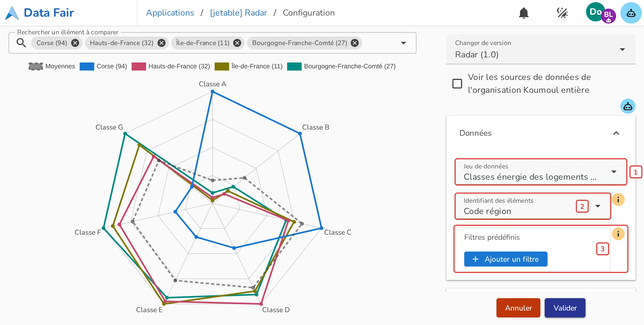Collapse the Données section
The height and width of the screenshot is (325, 644).
tap(616, 133)
